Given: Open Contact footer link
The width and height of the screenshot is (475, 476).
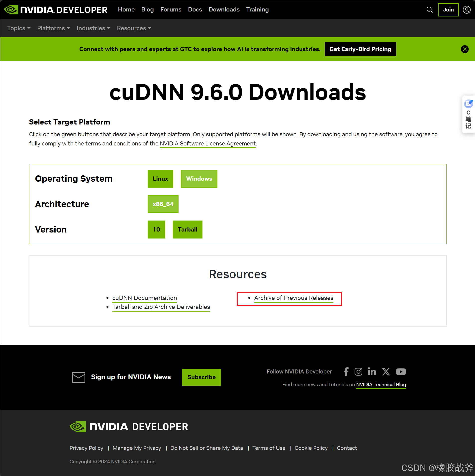Looking at the screenshot, I should click(347, 448).
